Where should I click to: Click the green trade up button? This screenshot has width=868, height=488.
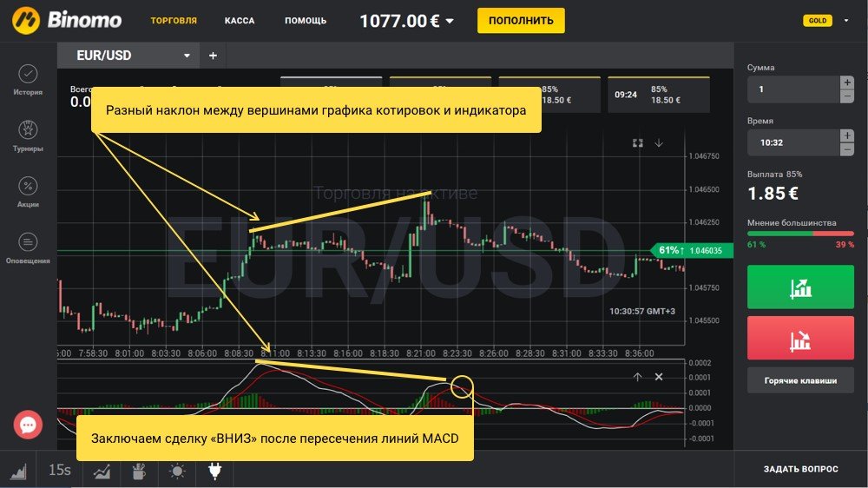click(800, 287)
